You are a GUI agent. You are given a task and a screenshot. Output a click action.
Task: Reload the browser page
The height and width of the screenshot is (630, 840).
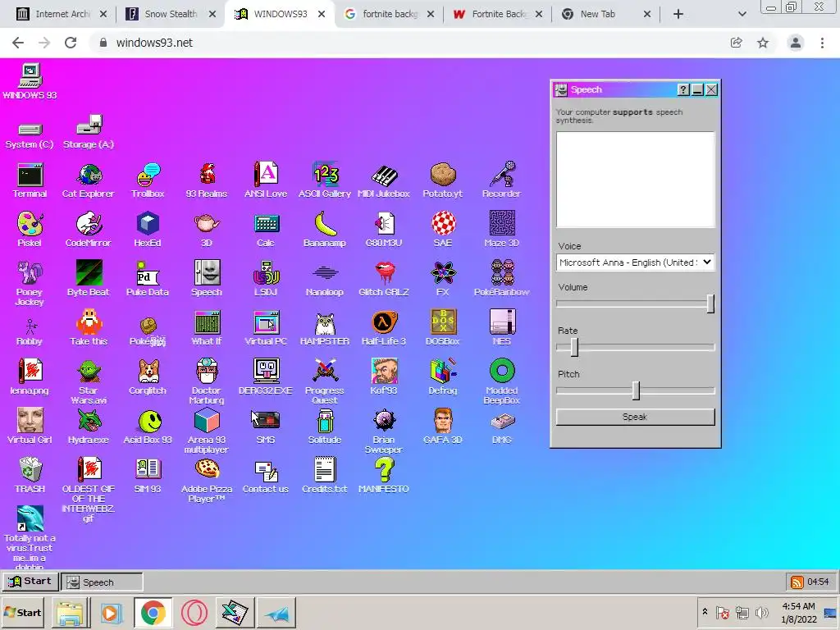click(71, 43)
